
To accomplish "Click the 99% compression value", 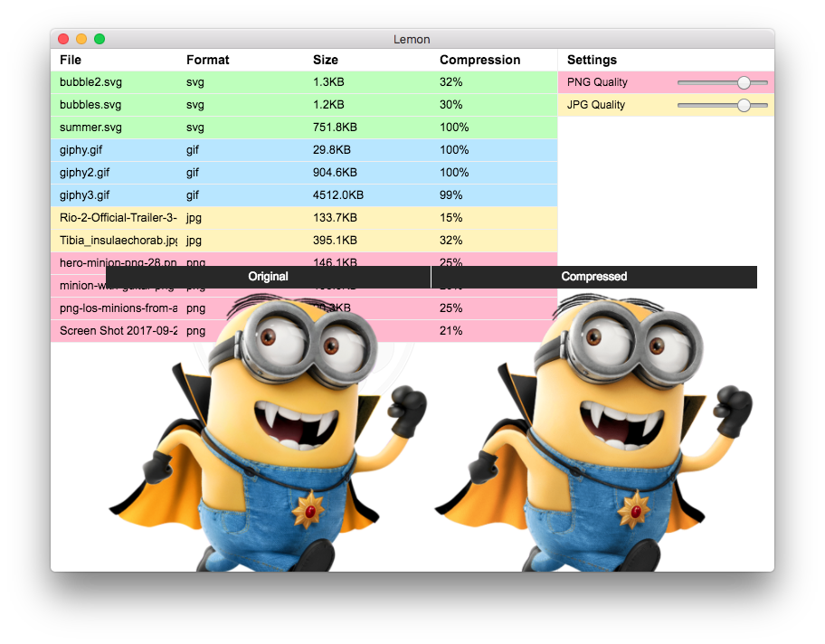I will [x=450, y=195].
